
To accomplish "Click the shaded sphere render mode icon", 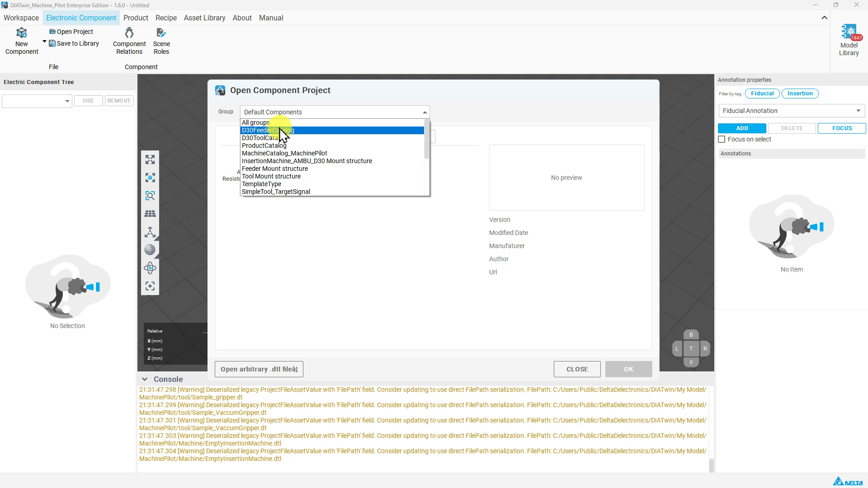I will 150,250.
